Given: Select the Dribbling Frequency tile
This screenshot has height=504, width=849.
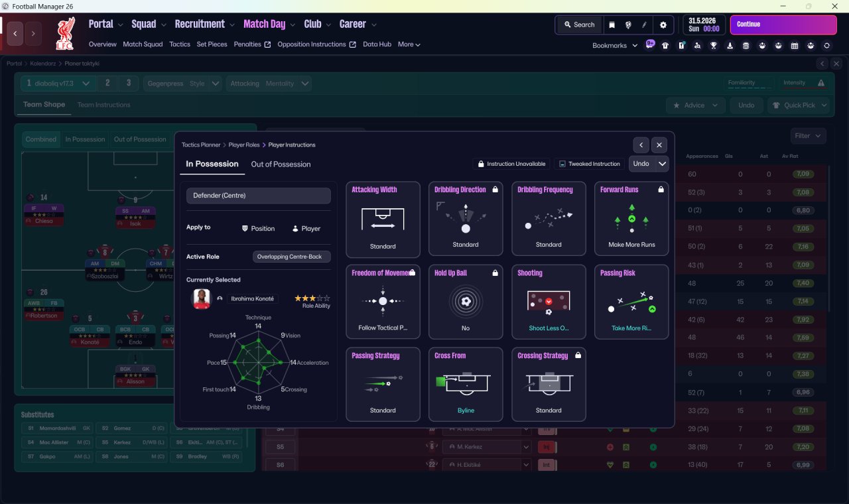Looking at the screenshot, I should (549, 219).
